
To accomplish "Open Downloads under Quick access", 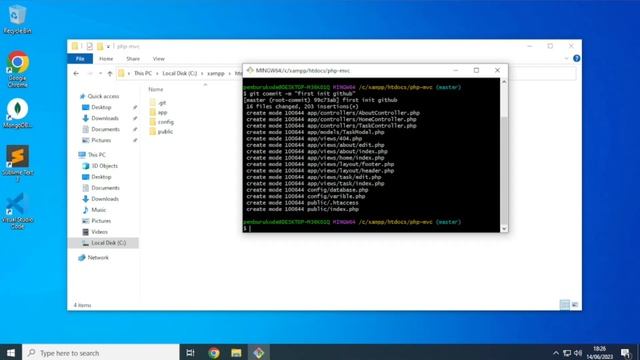I will (104, 118).
